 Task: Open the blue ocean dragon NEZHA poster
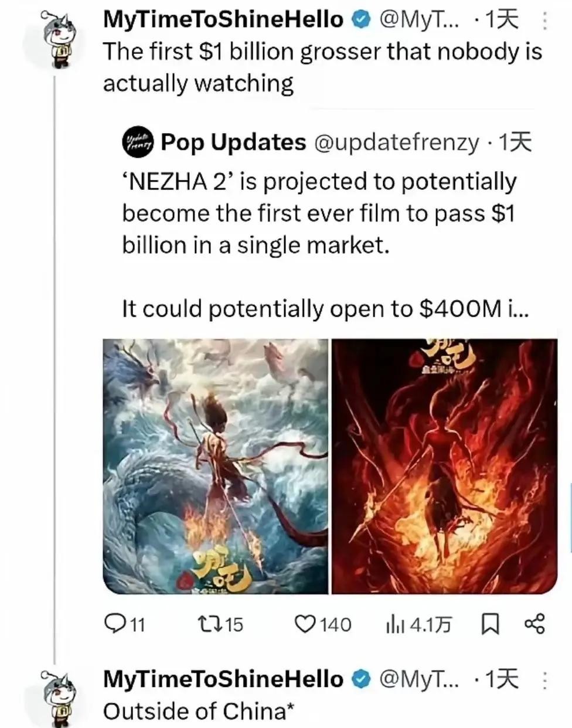coord(216,467)
